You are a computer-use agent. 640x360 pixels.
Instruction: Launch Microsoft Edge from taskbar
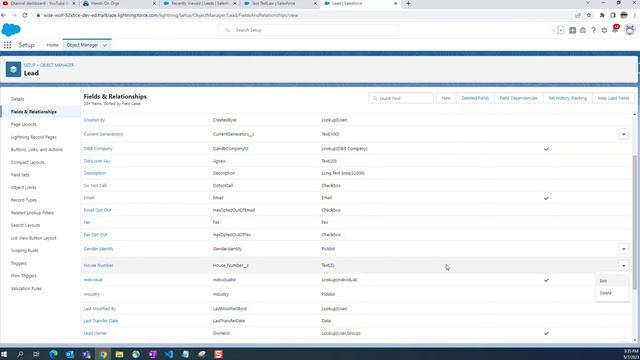pos(53,354)
